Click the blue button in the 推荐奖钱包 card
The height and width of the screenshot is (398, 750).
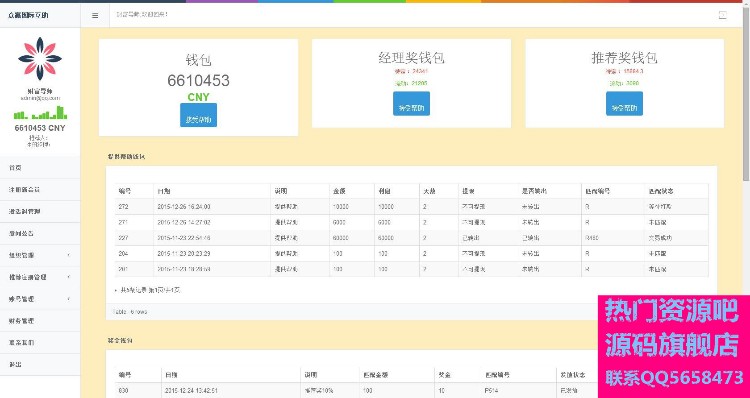(624, 104)
